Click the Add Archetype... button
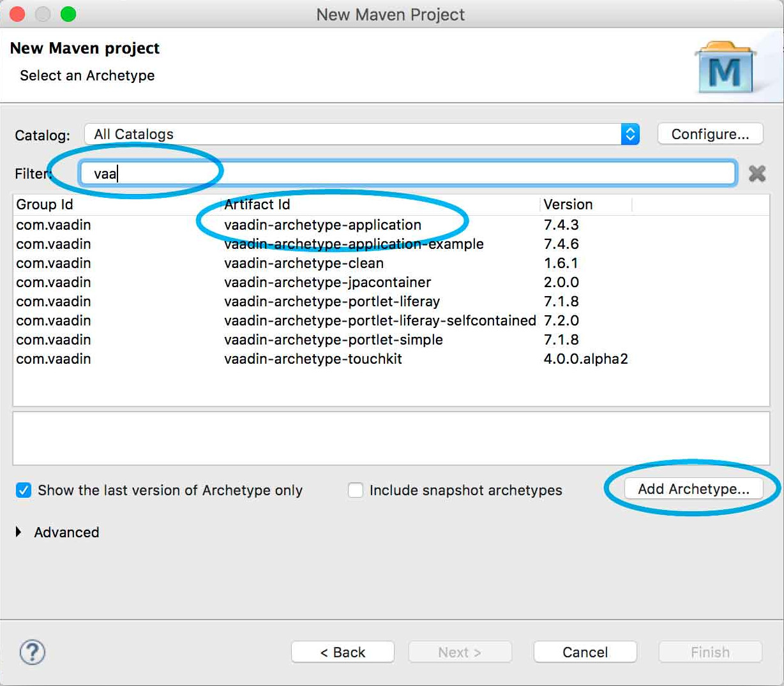This screenshot has width=784, height=686. (x=693, y=489)
